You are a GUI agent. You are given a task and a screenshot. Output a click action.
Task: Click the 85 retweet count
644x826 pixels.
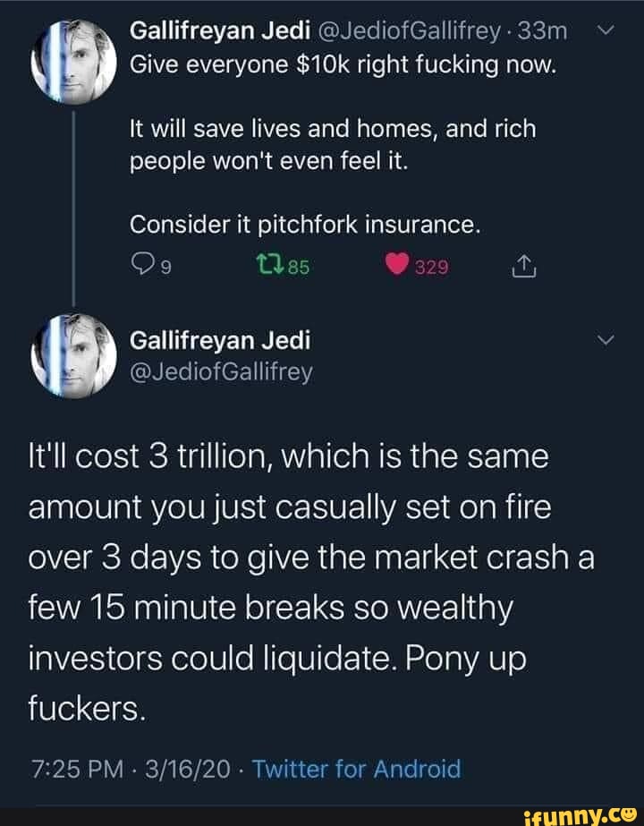point(299,265)
